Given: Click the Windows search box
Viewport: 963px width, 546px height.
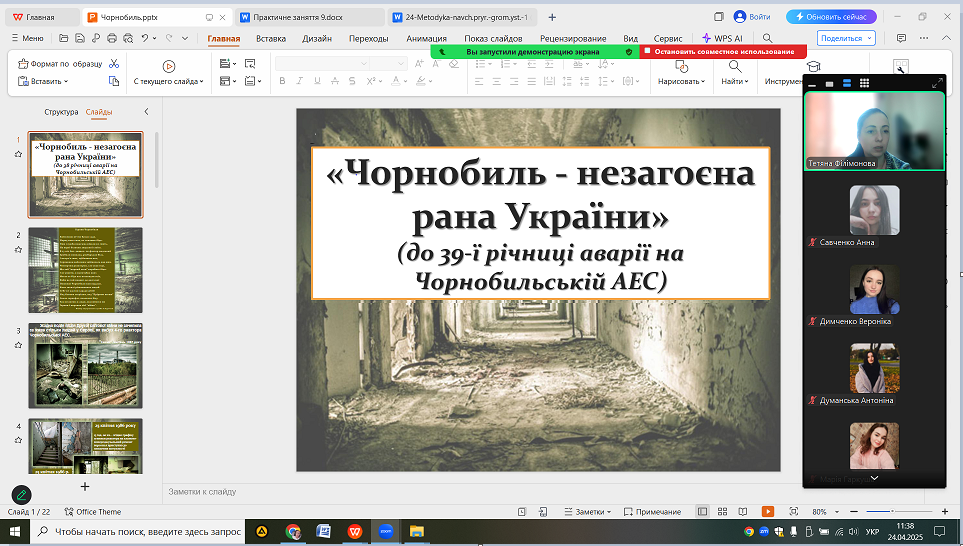Looking at the screenshot, I should [138, 531].
